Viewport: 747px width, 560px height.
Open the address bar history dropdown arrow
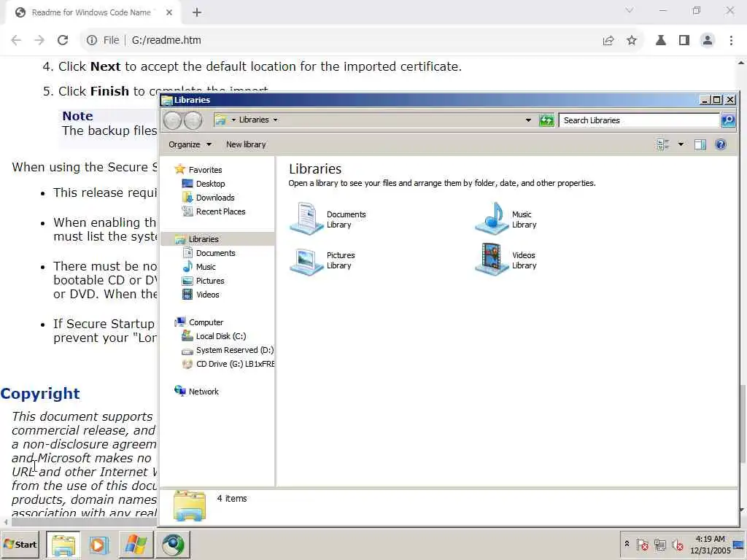(528, 120)
